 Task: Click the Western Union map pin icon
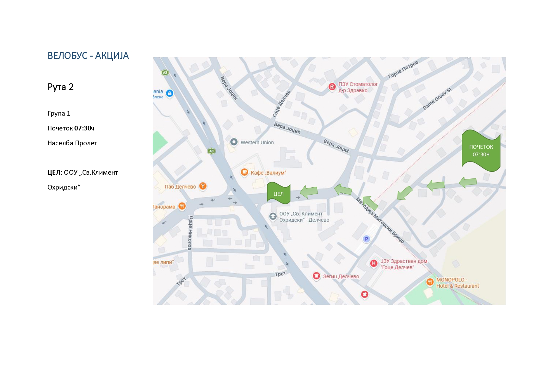[x=234, y=142]
